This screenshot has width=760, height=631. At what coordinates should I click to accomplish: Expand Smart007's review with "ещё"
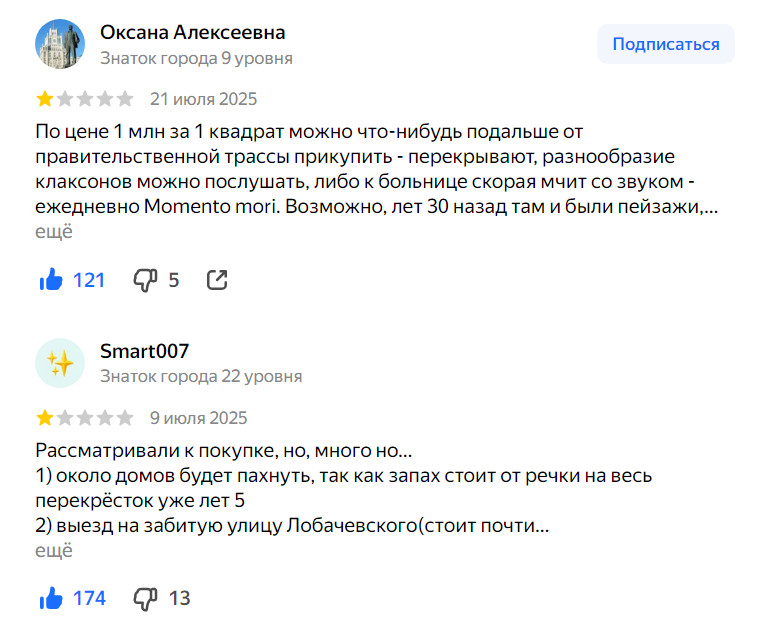(55, 550)
